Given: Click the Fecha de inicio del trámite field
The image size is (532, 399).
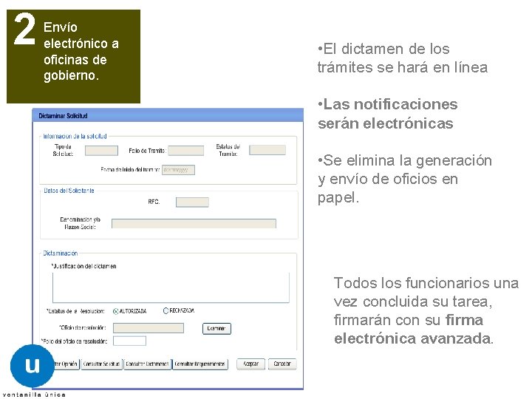Looking at the screenshot, I should click(x=179, y=170).
